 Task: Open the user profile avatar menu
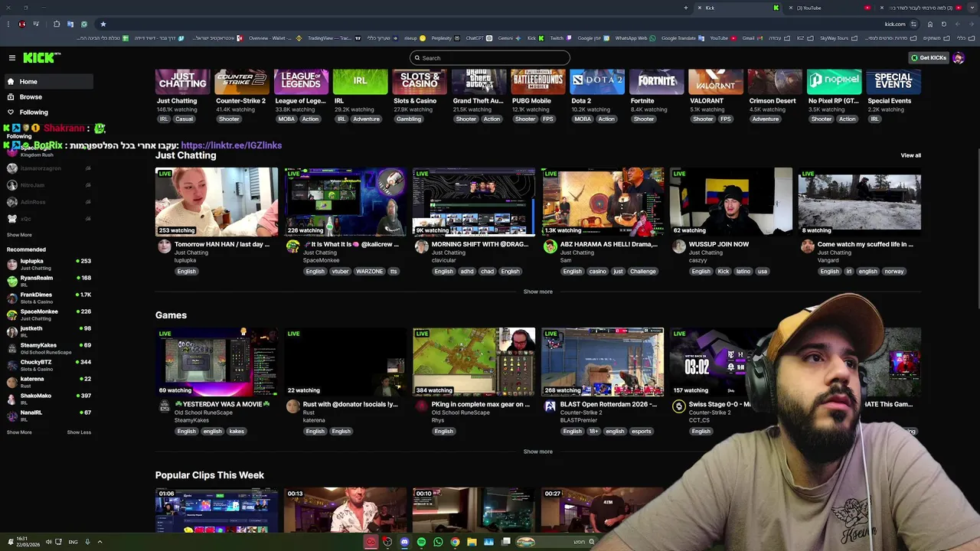coord(959,58)
